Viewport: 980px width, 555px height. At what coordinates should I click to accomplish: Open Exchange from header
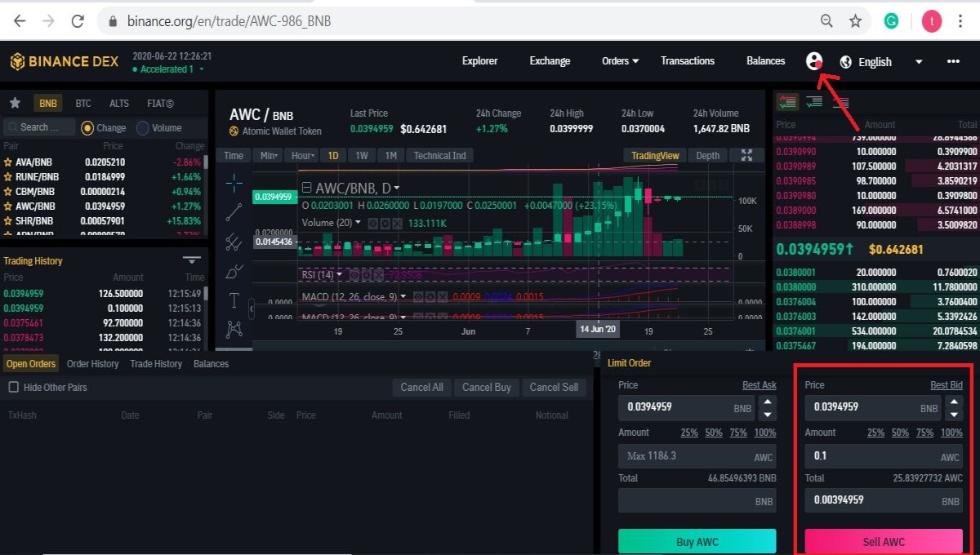tap(550, 61)
